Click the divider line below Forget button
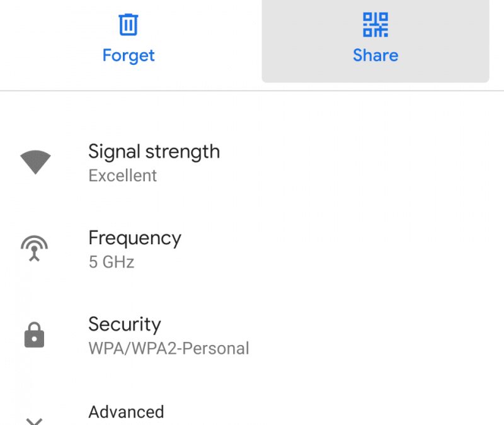 pyautogui.click(x=129, y=91)
